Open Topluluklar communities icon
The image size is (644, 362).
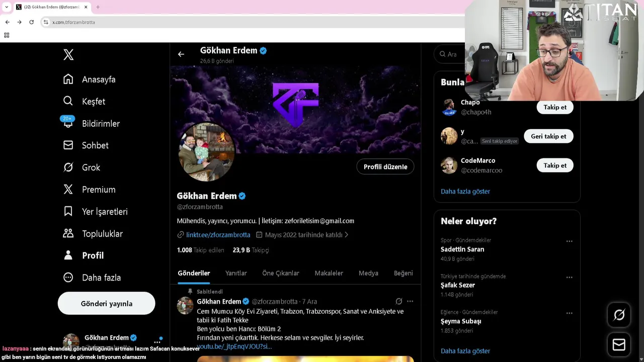tap(68, 233)
